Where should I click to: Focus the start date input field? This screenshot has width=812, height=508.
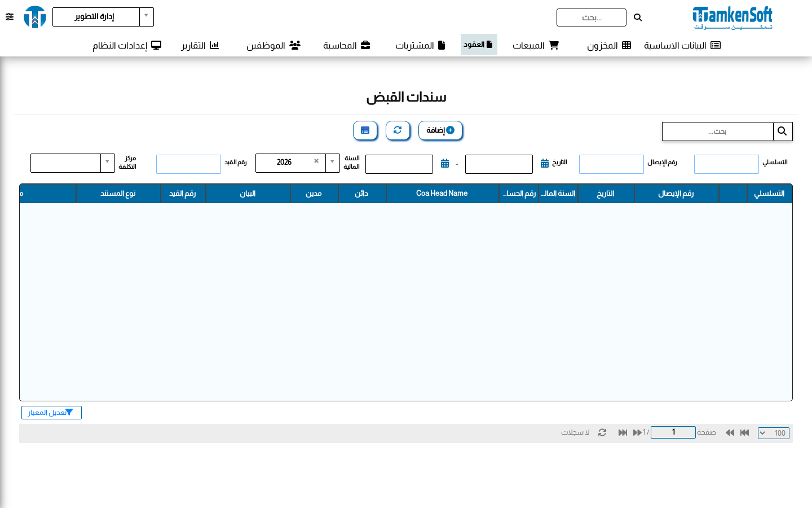point(499,164)
